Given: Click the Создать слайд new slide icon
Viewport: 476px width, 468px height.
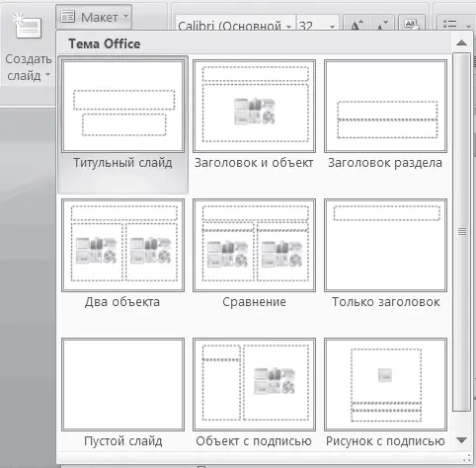Looking at the screenshot, I should point(28,27).
